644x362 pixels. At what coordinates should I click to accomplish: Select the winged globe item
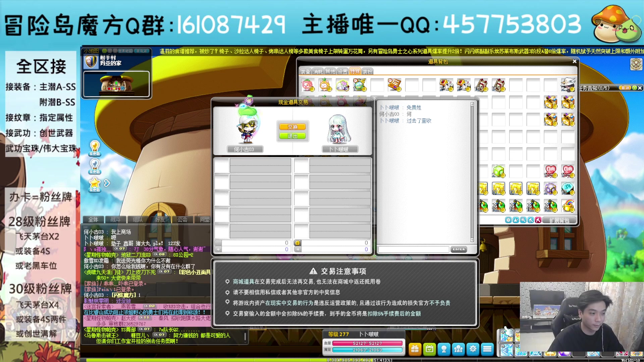pos(360,85)
